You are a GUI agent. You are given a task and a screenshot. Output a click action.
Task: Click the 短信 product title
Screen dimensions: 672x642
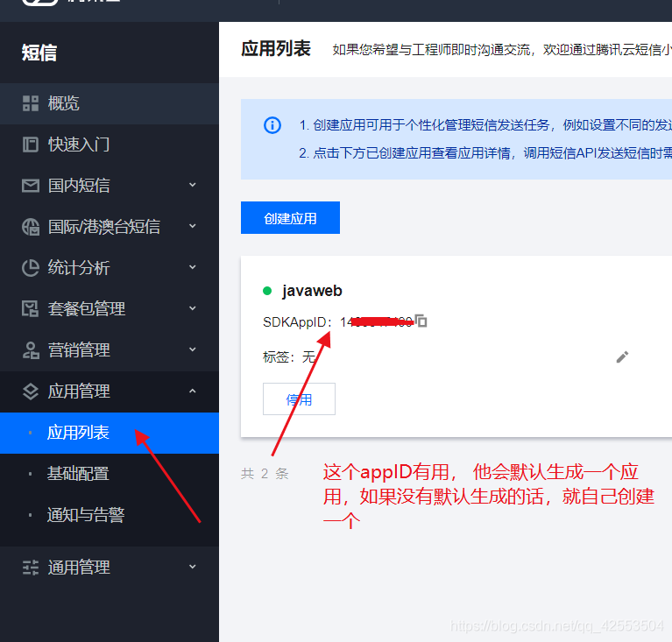[39, 53]
